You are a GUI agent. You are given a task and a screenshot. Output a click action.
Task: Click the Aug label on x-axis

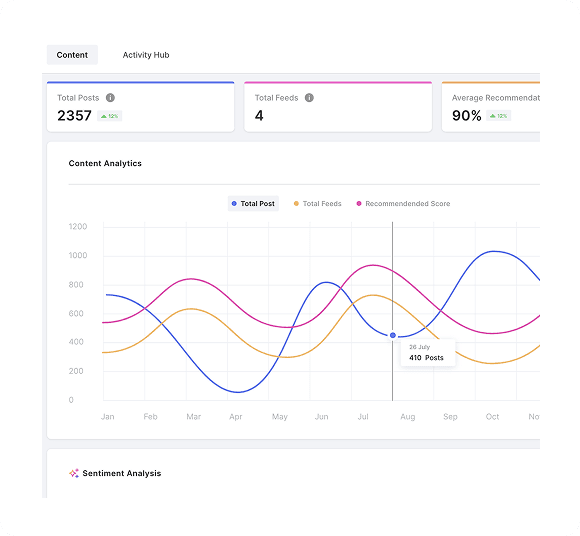coord(408,417)
